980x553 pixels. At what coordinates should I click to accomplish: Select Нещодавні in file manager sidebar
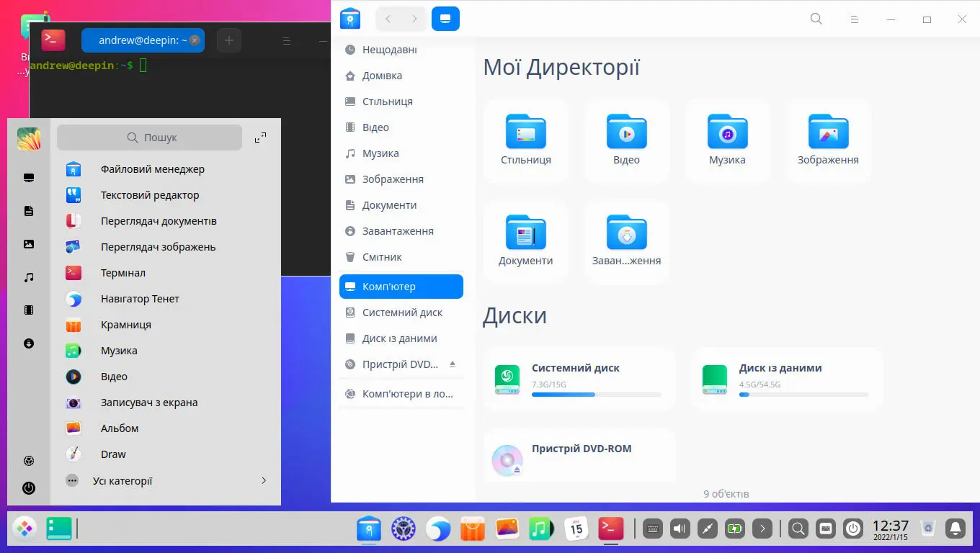(x=401, y=50)
